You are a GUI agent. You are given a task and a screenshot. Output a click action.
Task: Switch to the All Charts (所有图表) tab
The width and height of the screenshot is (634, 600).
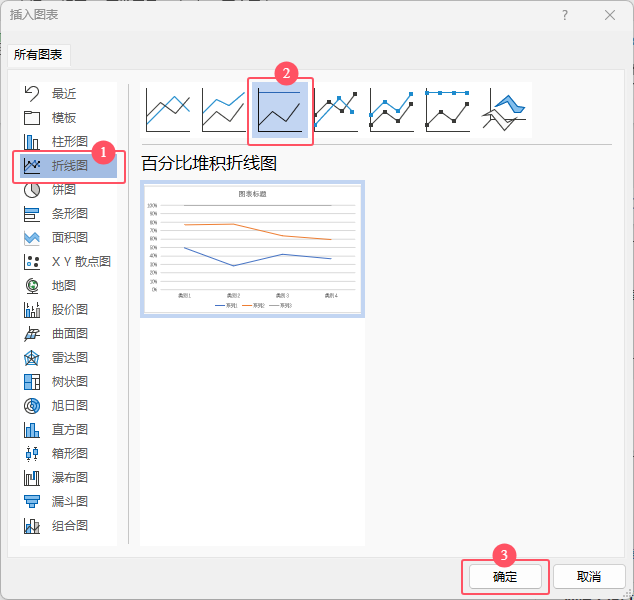point(38,55)
